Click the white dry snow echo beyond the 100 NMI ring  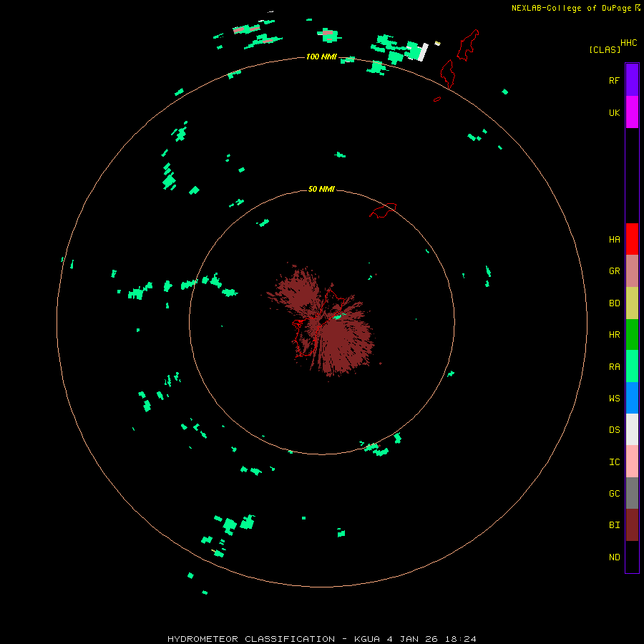[423, 52]
